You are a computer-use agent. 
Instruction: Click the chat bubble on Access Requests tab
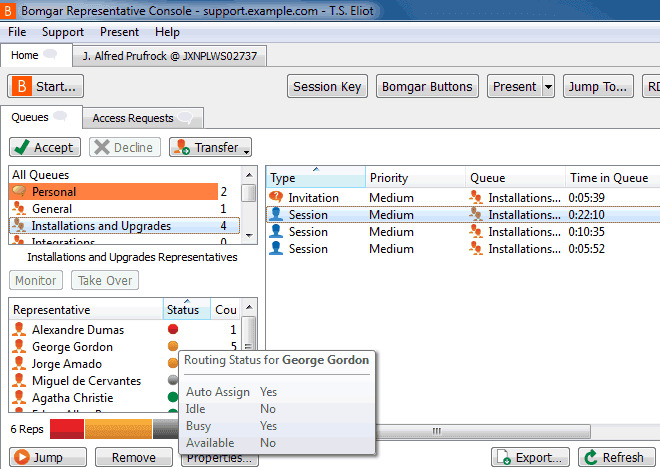tap(186, 117)
